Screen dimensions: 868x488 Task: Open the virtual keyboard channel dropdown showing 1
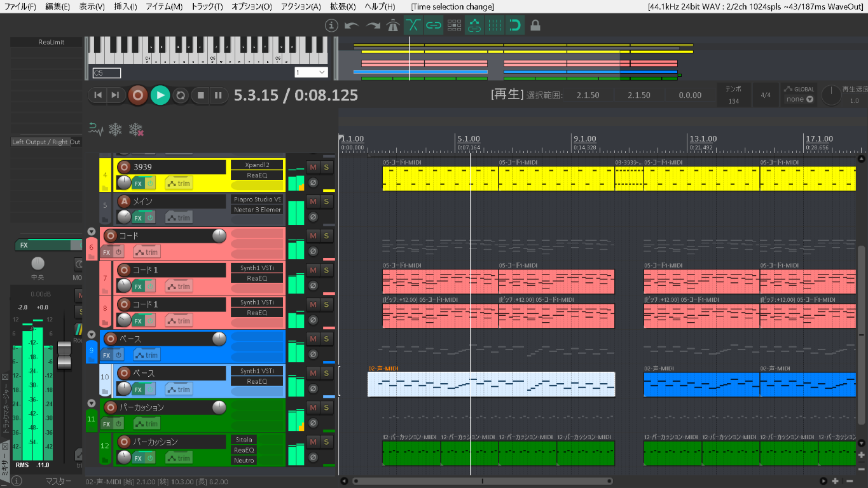(311, 72)
